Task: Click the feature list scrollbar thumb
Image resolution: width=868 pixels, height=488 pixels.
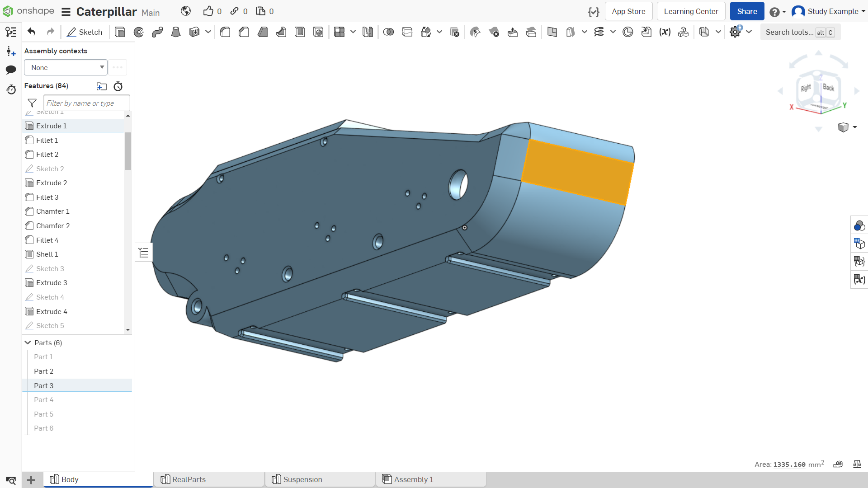Action: tap(128, 151)
